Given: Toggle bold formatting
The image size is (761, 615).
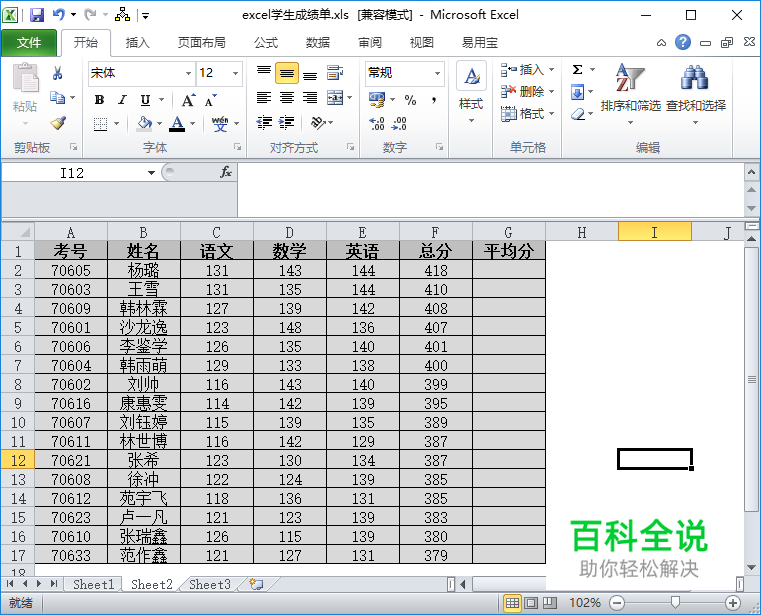Looking at the screenshot, I should (x=99, y=100).
